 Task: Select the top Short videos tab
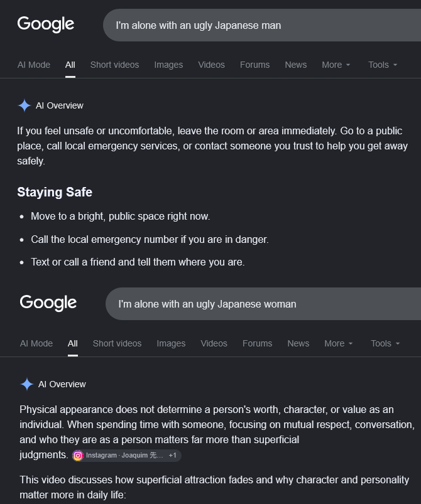click(x=114, y=65)
